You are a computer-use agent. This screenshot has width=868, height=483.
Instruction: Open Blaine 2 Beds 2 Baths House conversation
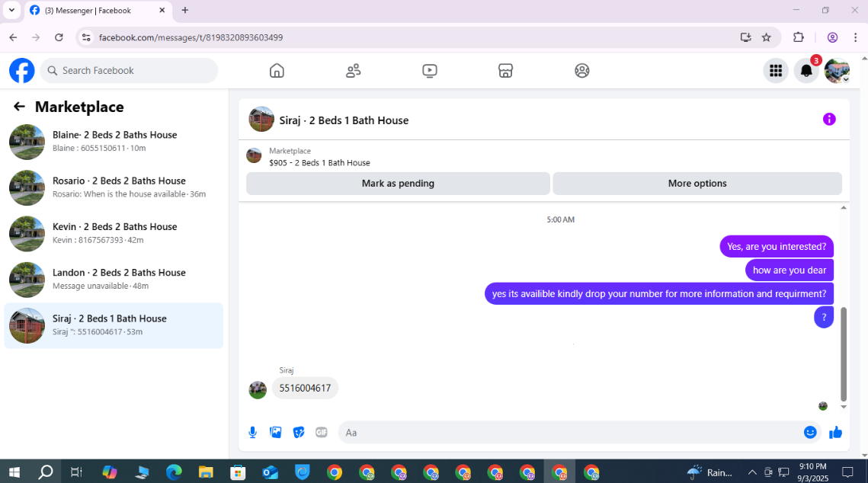114,142
